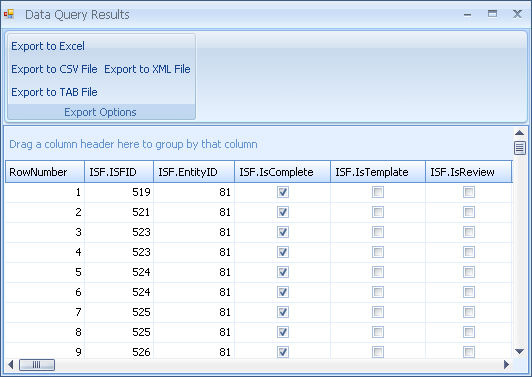Export results to CSV File
Image resolution: width=532 pixels, height=377 pixels.
54,69
